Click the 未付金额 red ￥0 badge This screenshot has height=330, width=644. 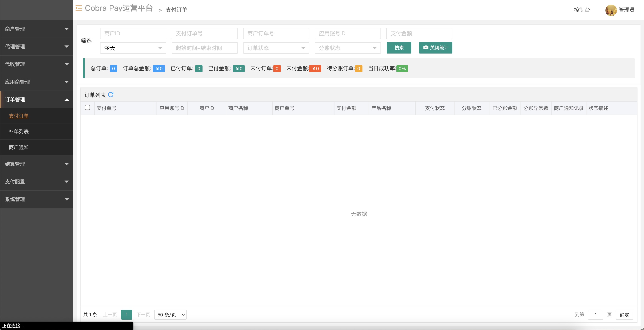[315, 68]
